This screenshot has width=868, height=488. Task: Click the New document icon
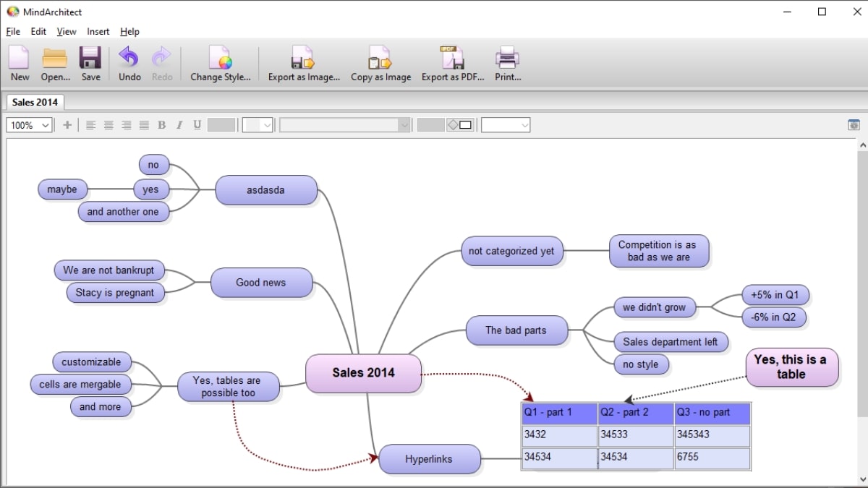tap(20, 64)
